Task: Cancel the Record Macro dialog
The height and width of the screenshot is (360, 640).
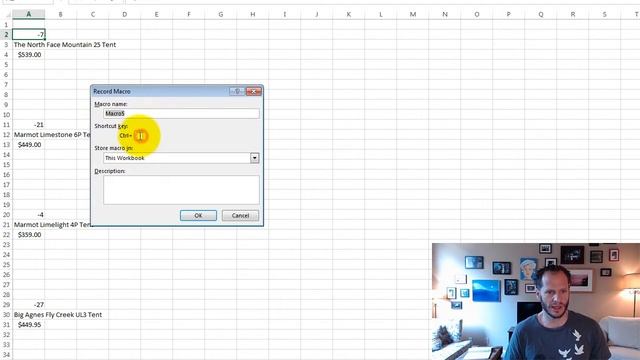Action: (x=240, y=216)
